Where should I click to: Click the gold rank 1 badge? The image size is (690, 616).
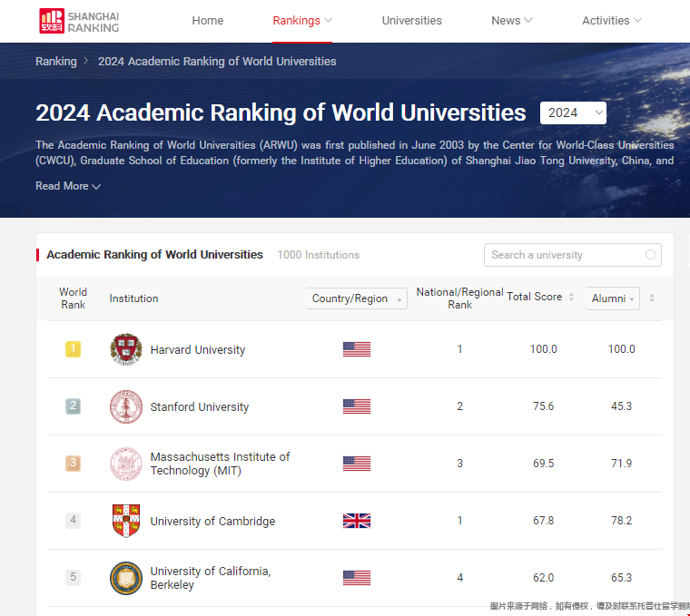73,349
